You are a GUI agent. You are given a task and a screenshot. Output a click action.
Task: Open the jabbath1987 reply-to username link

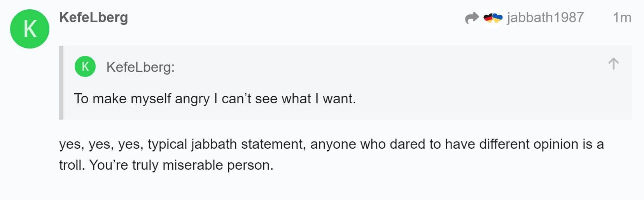545,17
